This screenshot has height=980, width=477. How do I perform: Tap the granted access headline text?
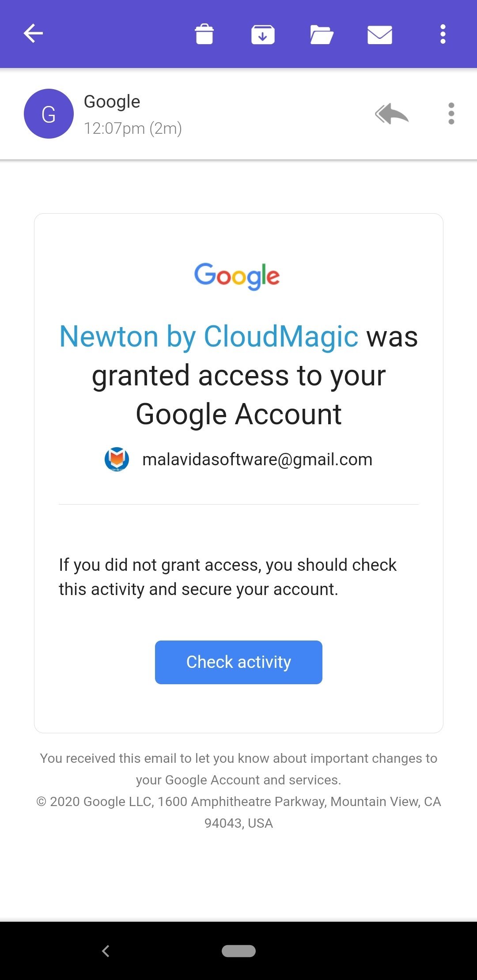point(238,376)
